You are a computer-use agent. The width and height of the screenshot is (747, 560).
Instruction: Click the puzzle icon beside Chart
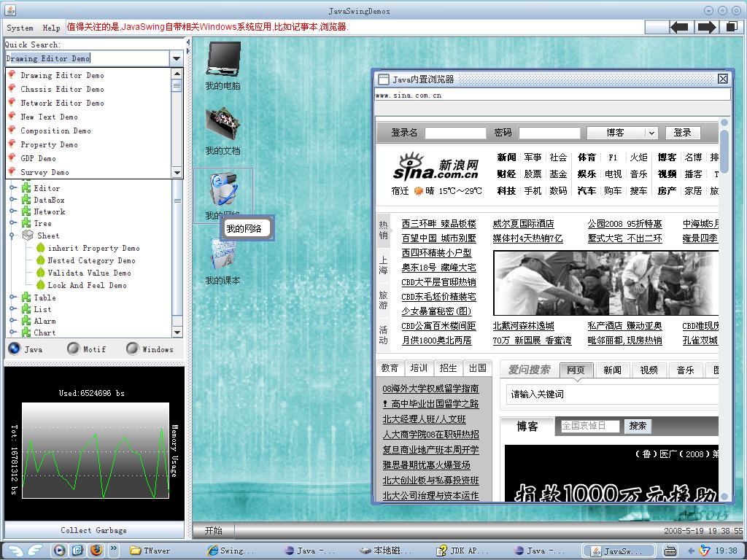pos(26,332)
